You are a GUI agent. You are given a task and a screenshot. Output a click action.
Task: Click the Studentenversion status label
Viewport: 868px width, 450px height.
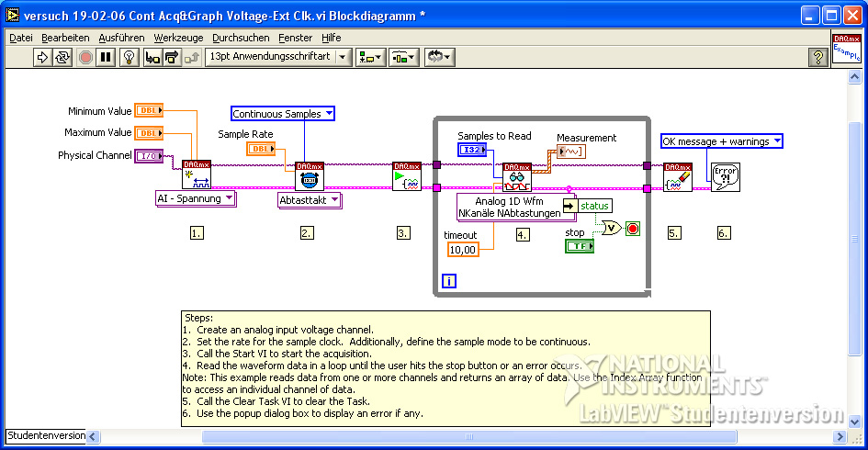tap(47, 436)
